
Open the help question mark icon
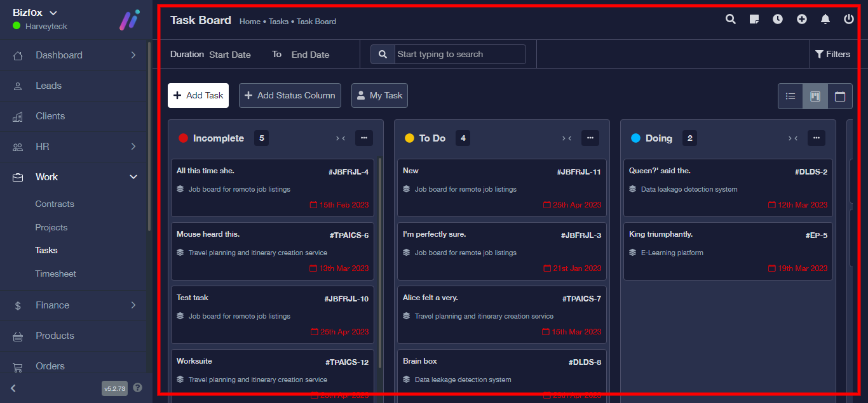pos(138,388)
